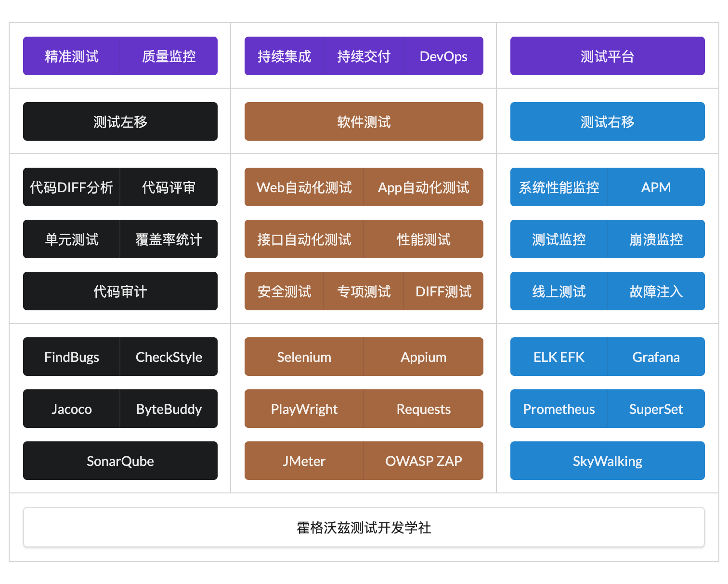Click the 覆盖率统计 button

169,239
